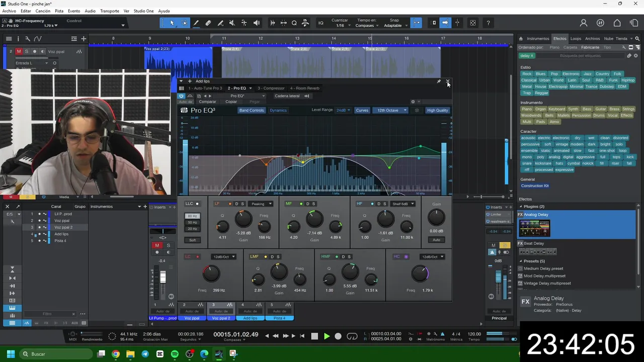This screenshot has height=362, width=644.
Task: Open the plugin settings gear
Action: (413, 102)
